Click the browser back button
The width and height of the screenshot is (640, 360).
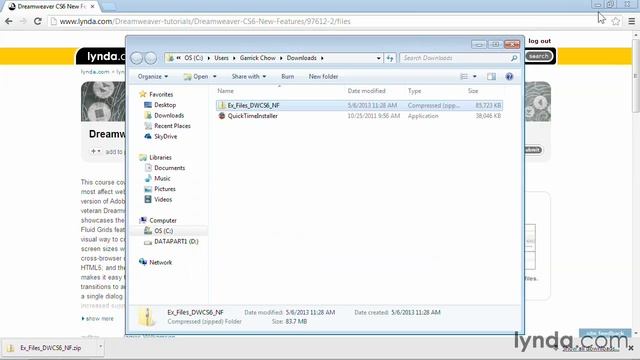click(x=9, y=21)
